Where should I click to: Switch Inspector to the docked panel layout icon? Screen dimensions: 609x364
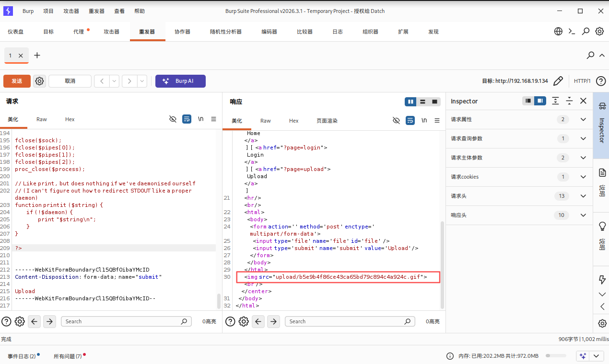click(540, 101)
